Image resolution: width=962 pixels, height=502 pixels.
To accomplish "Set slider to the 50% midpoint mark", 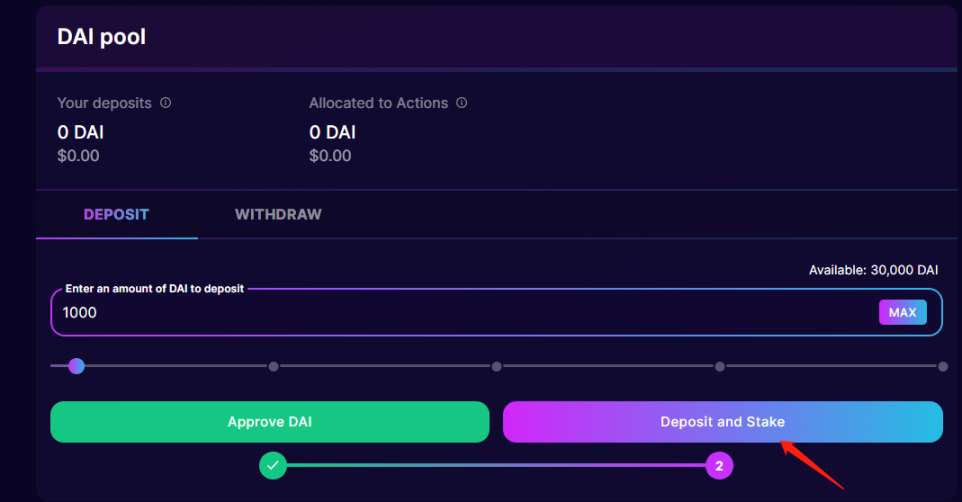I will [x=496, y=367].
